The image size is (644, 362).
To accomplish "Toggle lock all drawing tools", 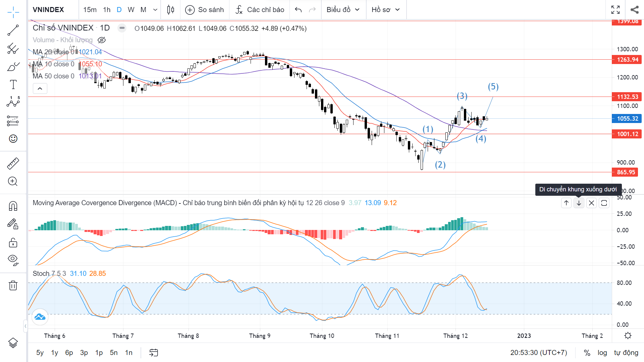I will pos(13,242).
